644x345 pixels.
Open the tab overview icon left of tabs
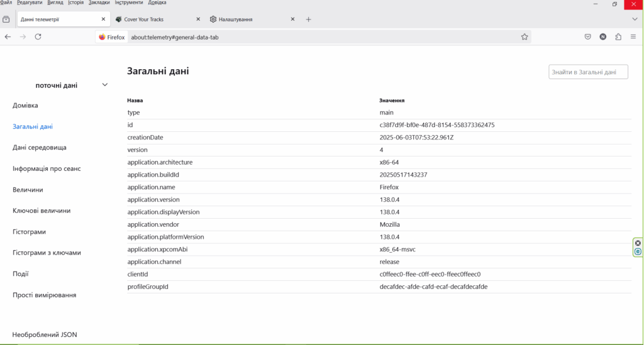pos(6,19)
